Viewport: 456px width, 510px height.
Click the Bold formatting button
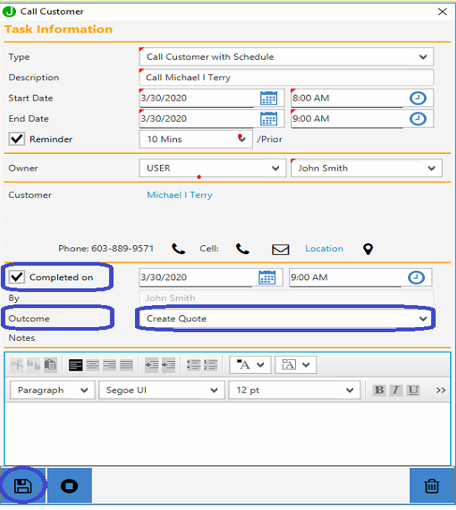[379, 390]
